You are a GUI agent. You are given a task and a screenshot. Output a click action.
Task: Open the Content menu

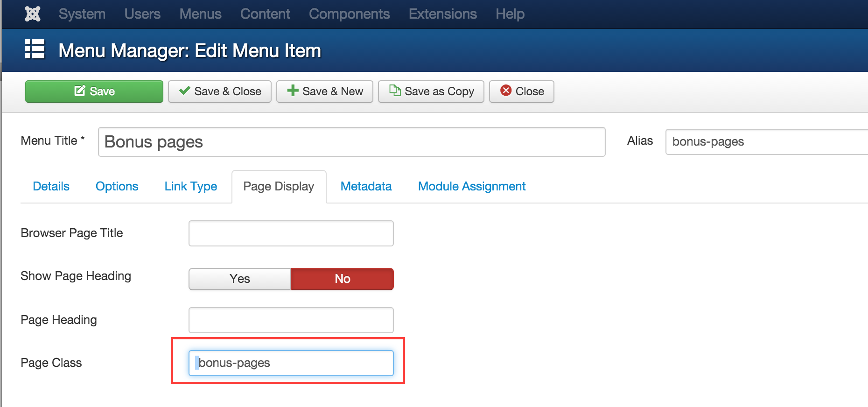(265, 14)
